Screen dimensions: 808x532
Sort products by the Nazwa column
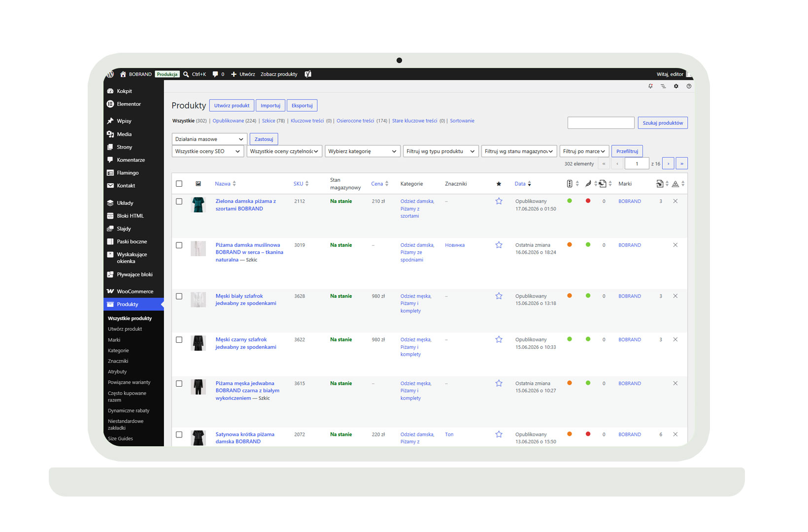point(225,184)
